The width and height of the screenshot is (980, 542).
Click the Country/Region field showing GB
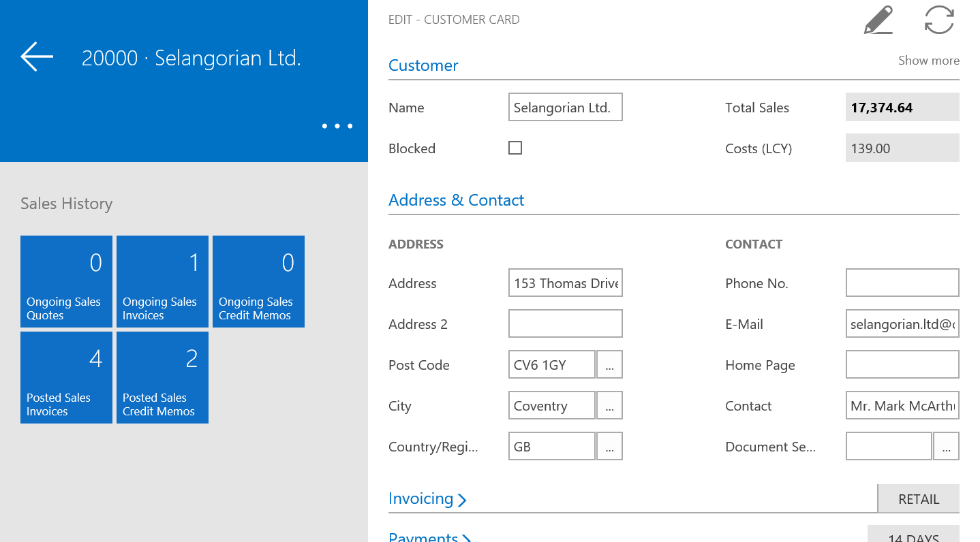(x=551, y=447)
